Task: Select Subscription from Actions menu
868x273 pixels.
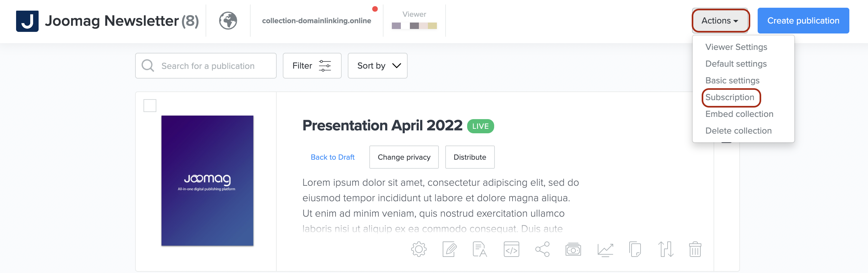Action: [x=730, y=98]
